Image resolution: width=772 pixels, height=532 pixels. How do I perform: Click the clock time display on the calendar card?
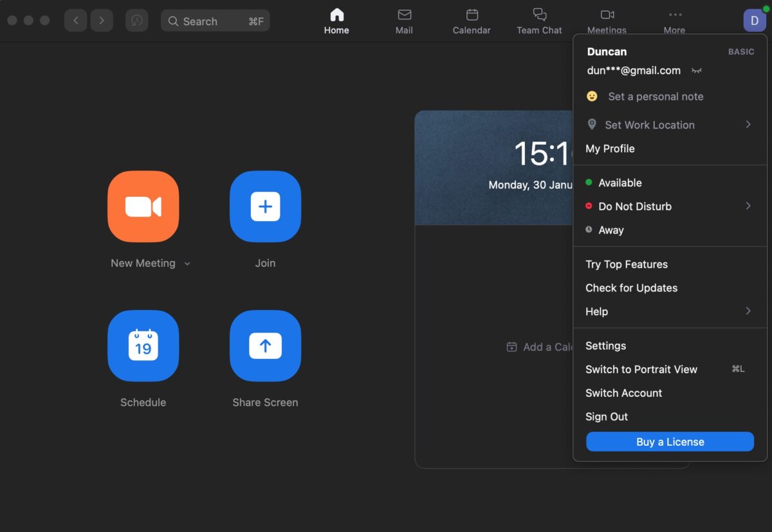coord(543,154)
